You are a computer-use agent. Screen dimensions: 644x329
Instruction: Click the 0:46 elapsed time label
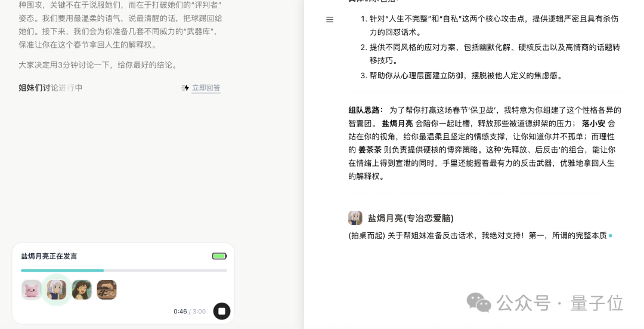point(180,311)
